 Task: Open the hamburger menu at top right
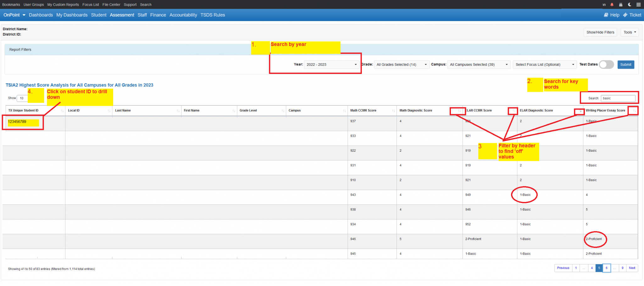pyautogui.click(x=638, y=4)
